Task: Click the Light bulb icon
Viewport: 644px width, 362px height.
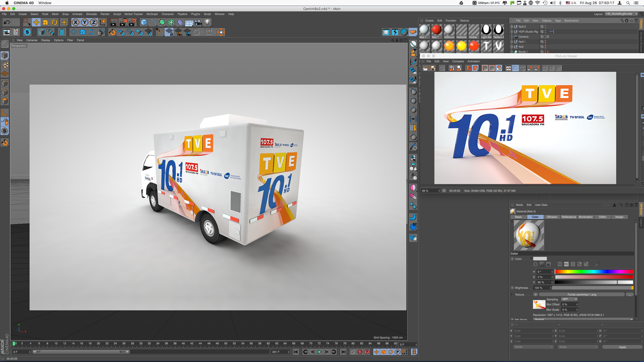Action: (x=207, y=22)
